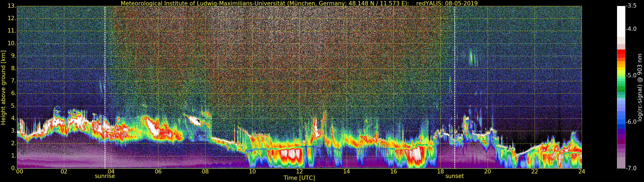Click the '2.' height tick label
The width and height of the screenshot is (644, 182).
pos(14,143)
